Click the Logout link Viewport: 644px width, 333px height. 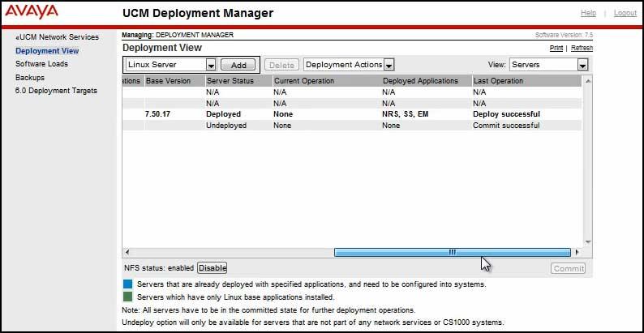pyautogui.click(x=625, y=13)
